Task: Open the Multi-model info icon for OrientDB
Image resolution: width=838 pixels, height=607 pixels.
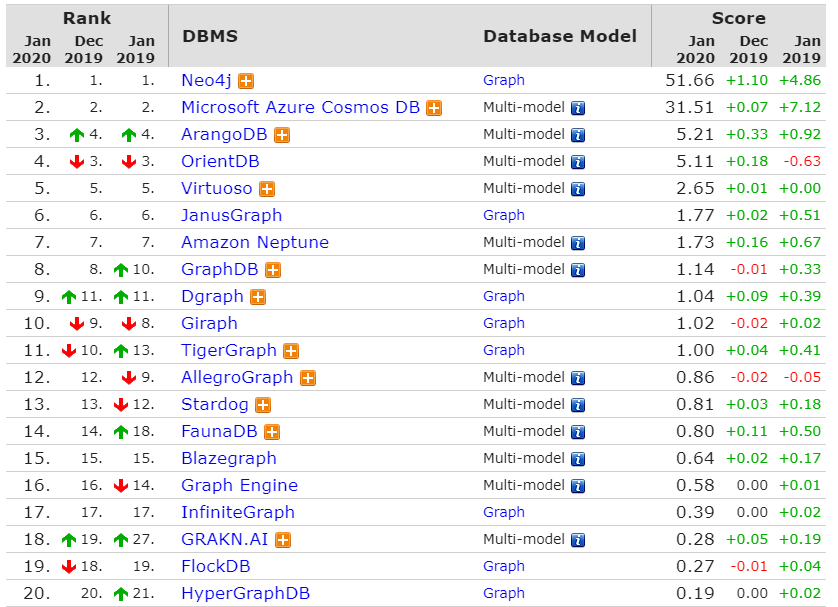Action: (578, 162)
